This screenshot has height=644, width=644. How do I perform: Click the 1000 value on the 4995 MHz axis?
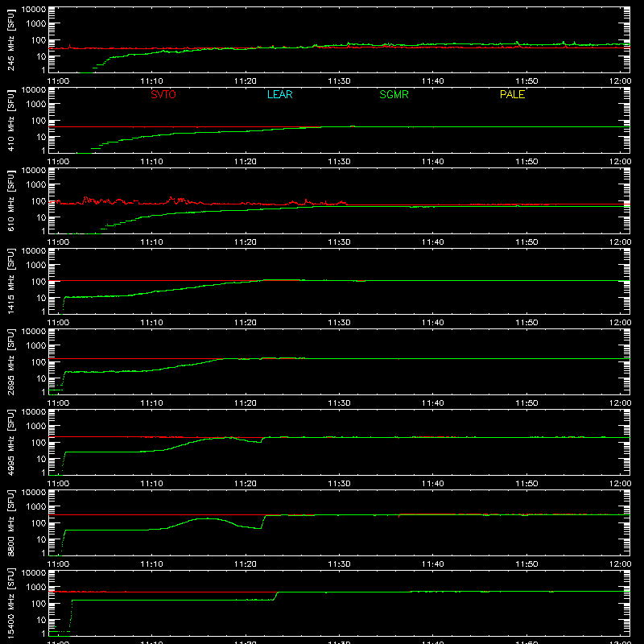click(36, 426)
